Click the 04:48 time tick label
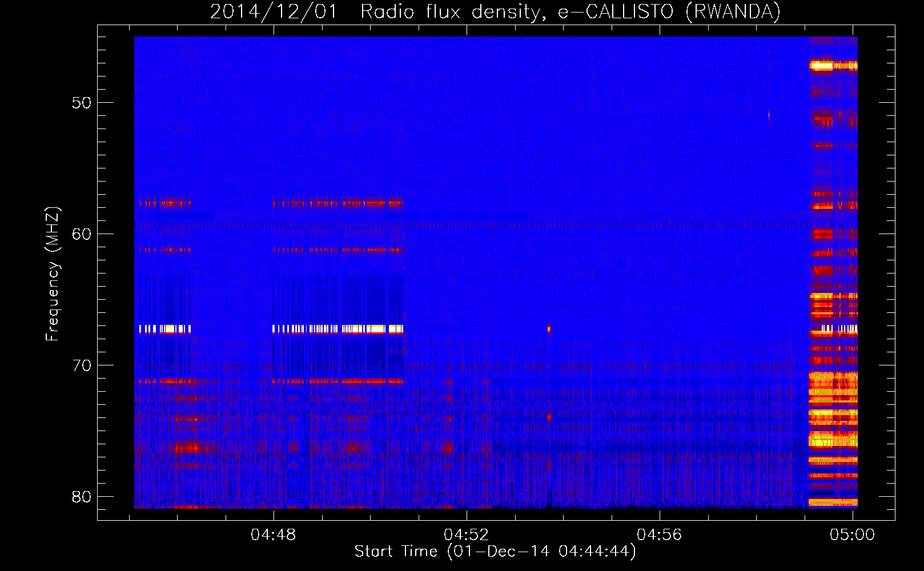Image resolution: width=924 pixels, height=571 pixels. [x=274, y=535]
